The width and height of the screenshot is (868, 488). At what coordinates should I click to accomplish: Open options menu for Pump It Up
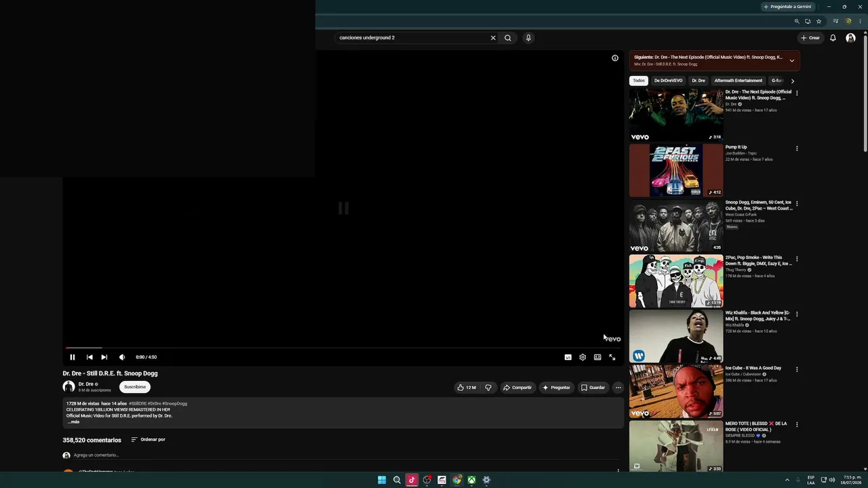point(797,148)
